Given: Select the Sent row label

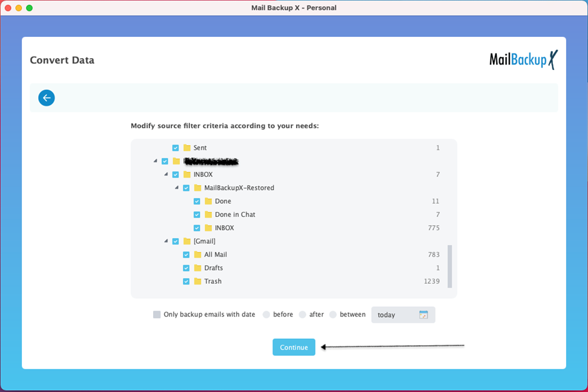Looking at the screenshot, I should pos(200,148).
